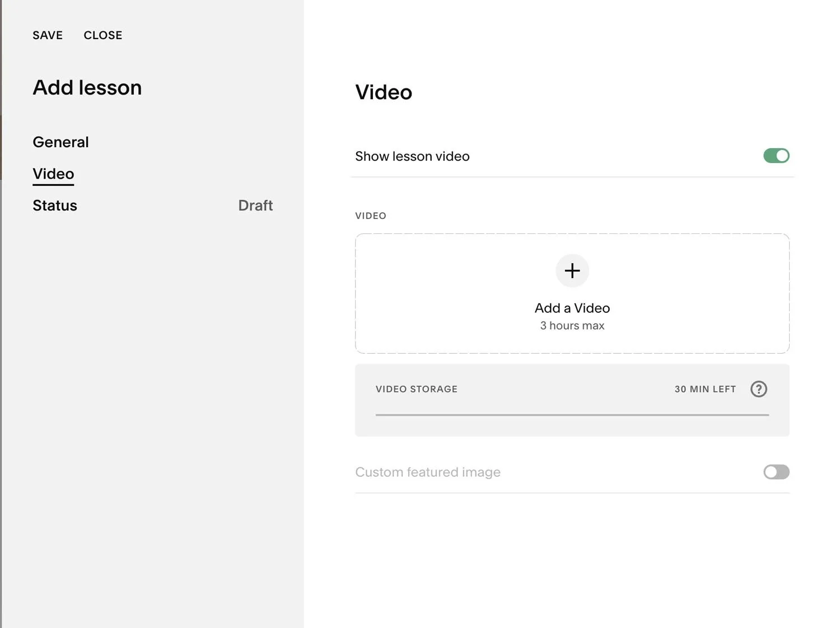The image size is (840, 628).
Task: Click the video storage progress bar
Action: 572,415
